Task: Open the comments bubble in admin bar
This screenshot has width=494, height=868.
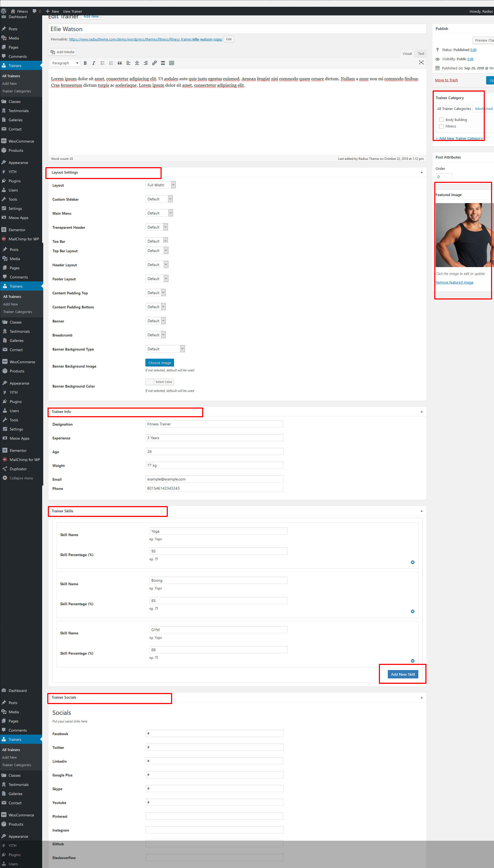Action: (x=34, y=11)
